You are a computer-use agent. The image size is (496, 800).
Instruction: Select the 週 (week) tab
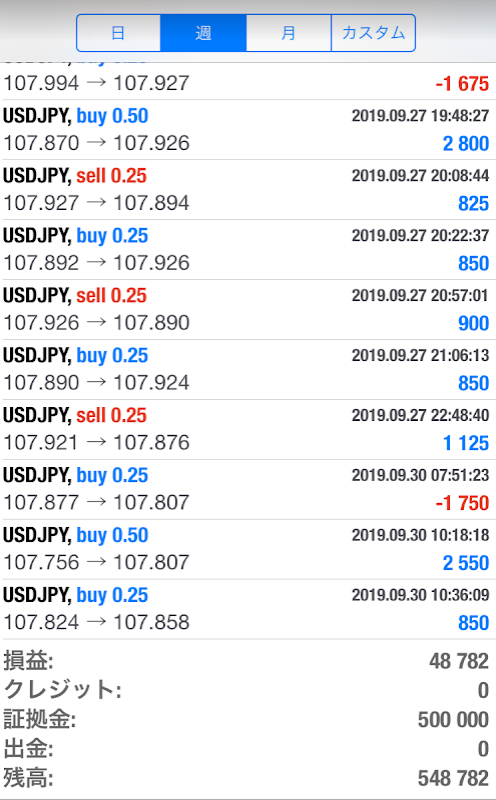203,33
